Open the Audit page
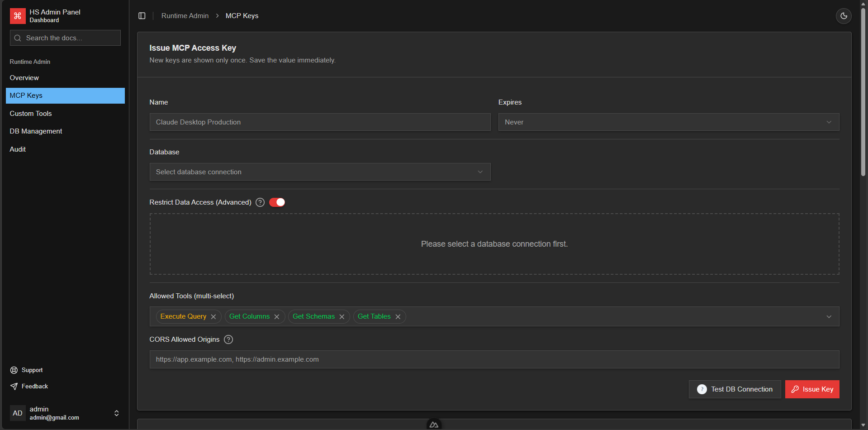 pyautogui.click(x=65, y=149)
